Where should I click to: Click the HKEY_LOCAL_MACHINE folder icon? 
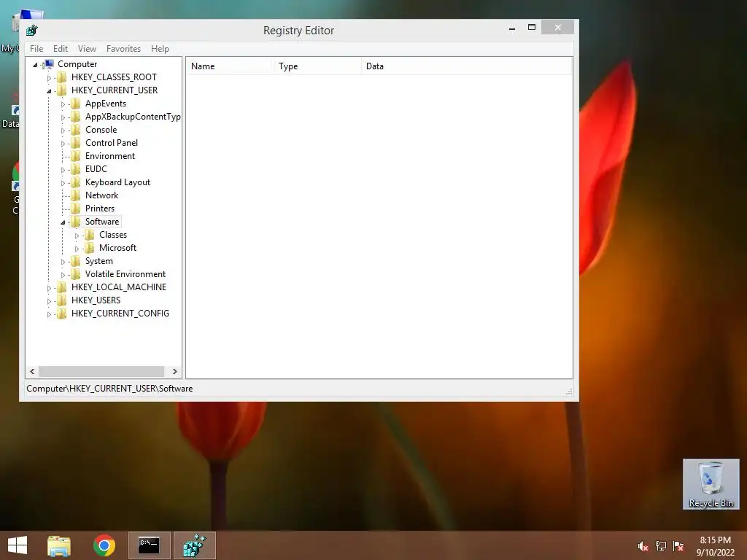coord(61,287)
